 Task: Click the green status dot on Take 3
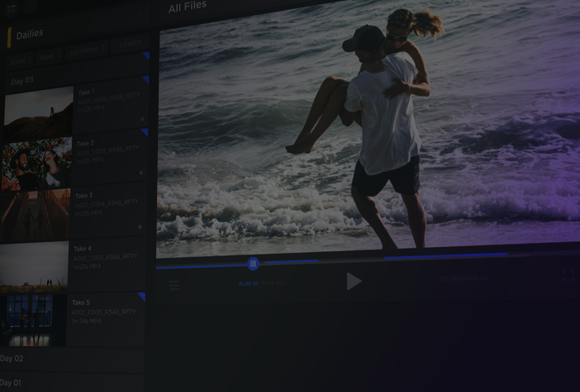click(140, 227)
